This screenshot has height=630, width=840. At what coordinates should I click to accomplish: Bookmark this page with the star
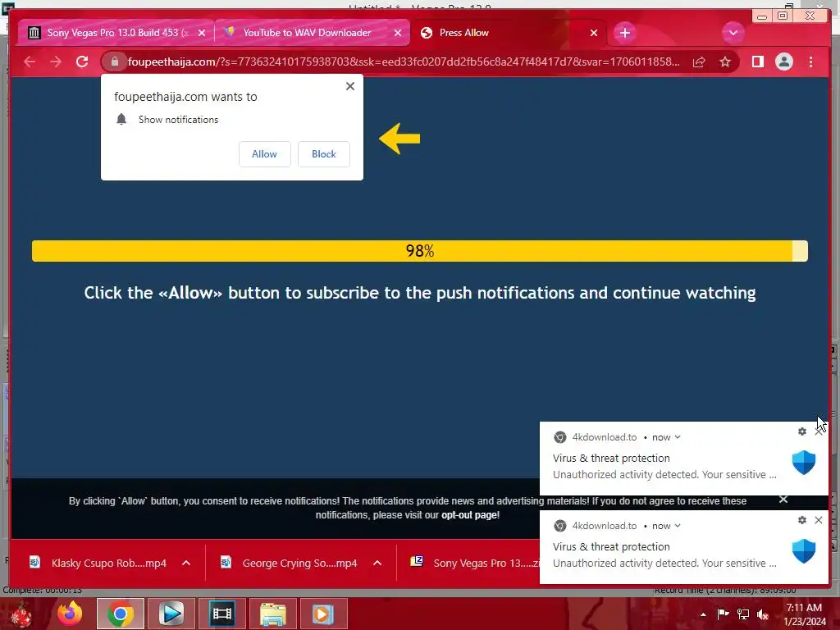tap(725, 62)
